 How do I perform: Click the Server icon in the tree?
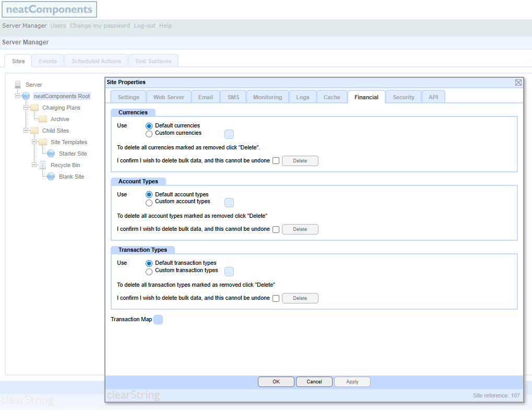pyautogui.click(x=18, y=85)
